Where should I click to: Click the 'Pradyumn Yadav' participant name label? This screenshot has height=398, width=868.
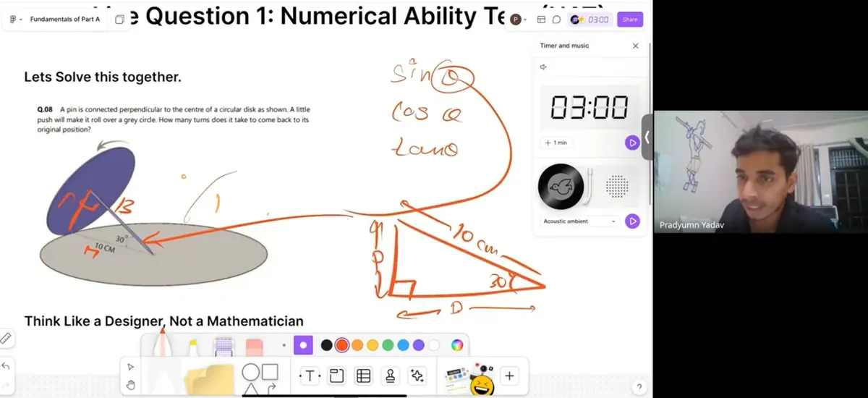692,225
